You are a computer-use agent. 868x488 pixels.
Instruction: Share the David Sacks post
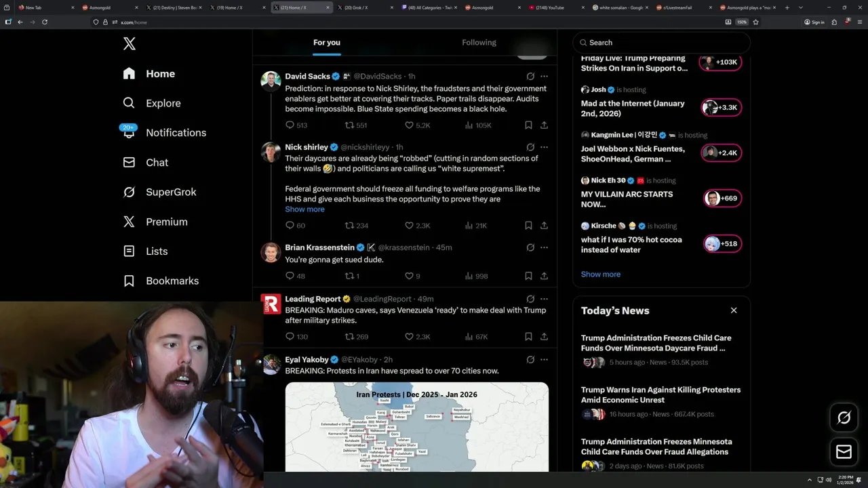click(544, 125)
